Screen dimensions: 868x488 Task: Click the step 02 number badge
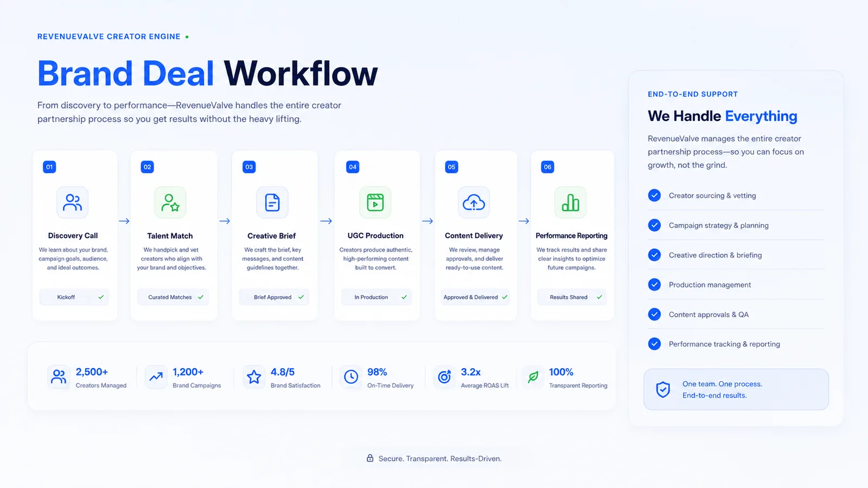(x=148, y=167)
